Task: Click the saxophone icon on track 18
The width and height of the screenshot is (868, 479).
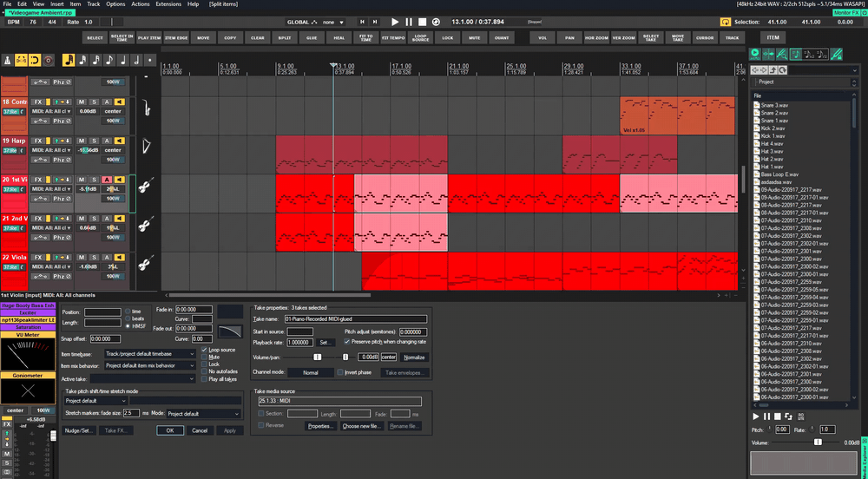Action: tap(147, 109)
